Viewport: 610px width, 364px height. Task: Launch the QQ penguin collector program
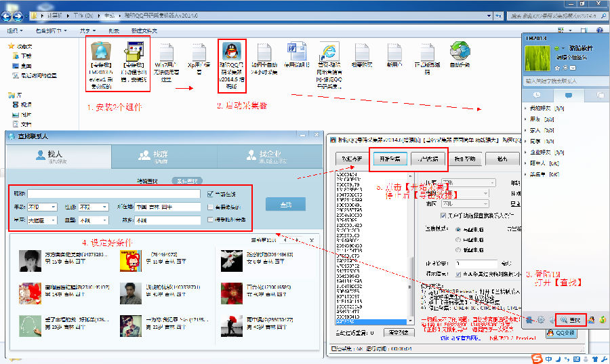(x=232, y=51)
